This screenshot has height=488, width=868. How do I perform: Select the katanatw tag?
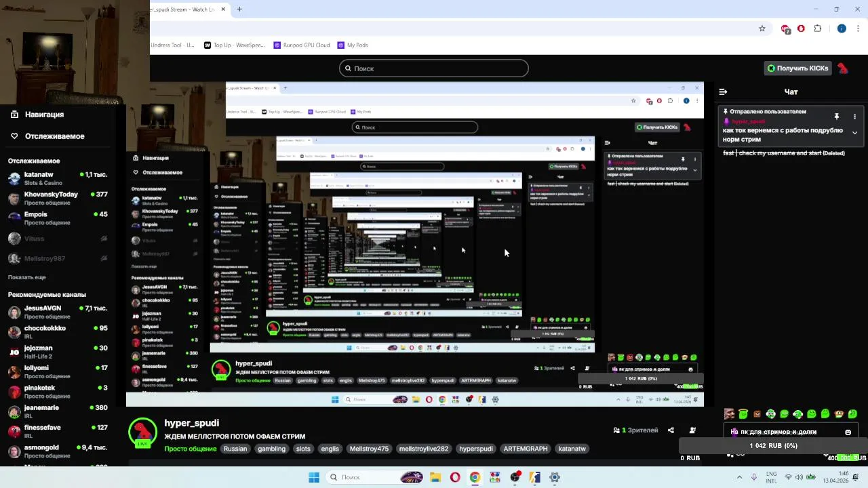(x=572, y=449)
